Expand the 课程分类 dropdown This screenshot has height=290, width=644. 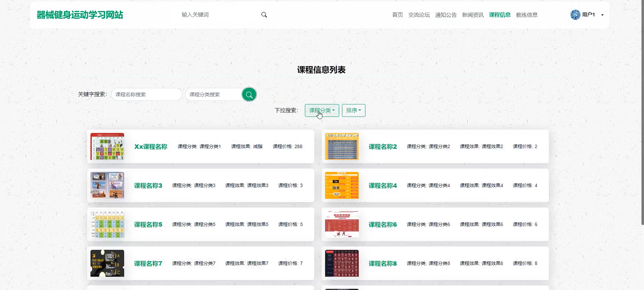pyautogui.click(x=322, y=110)
